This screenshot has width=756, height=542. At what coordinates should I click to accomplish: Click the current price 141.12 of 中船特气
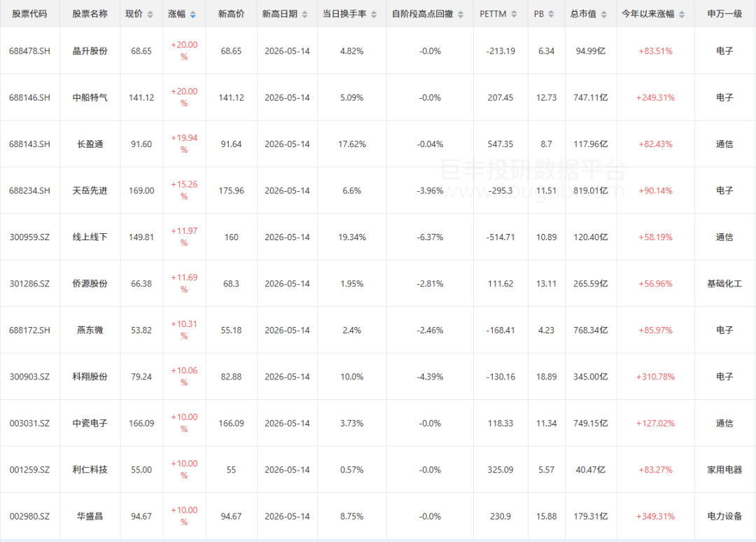coord(141,97)
